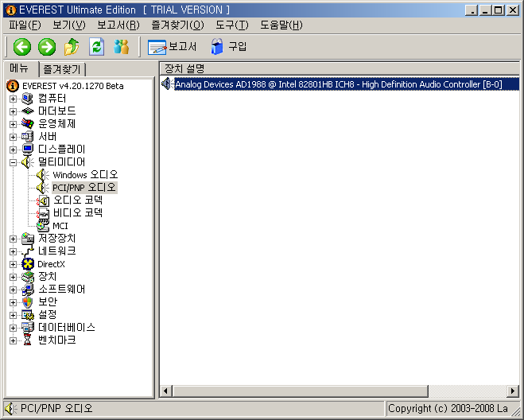
Task: Select 오디오 코덱 in the tree
Action: click(78, 200)
